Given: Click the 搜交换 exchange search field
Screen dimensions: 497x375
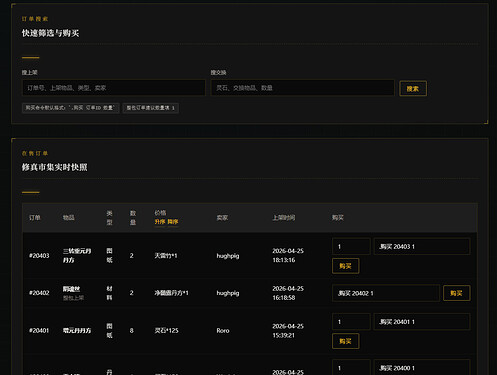Looking at the screenshot, I should coord(302,88).
